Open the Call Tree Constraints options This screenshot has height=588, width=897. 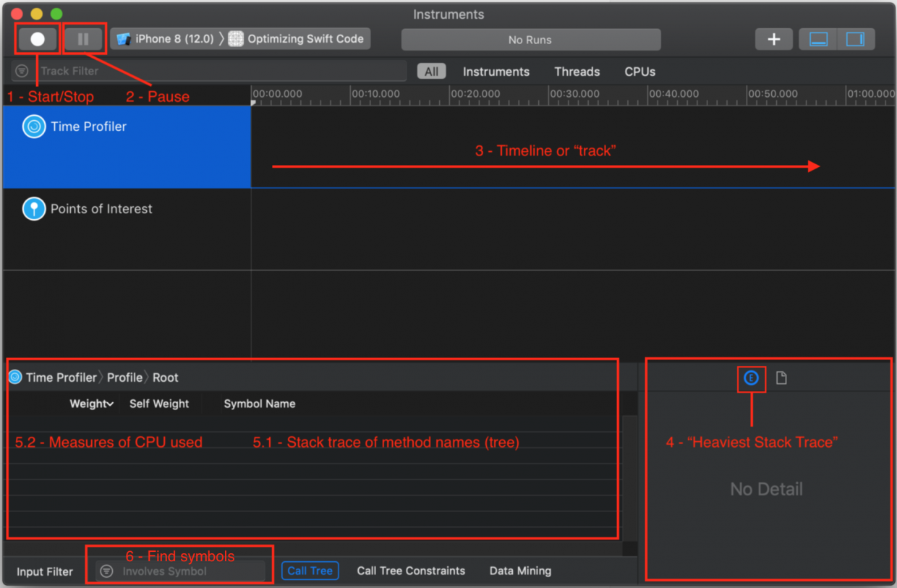pos(411,571)
